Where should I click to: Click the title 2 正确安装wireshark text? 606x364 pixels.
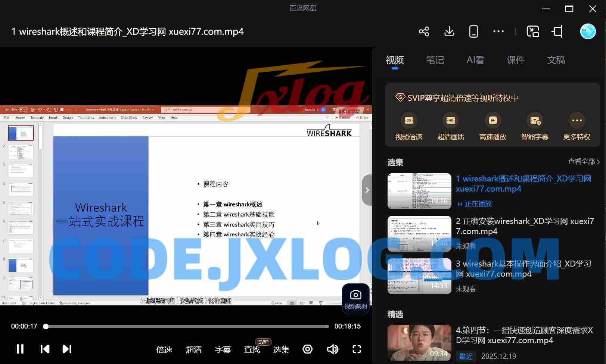[x=525, y=226]
